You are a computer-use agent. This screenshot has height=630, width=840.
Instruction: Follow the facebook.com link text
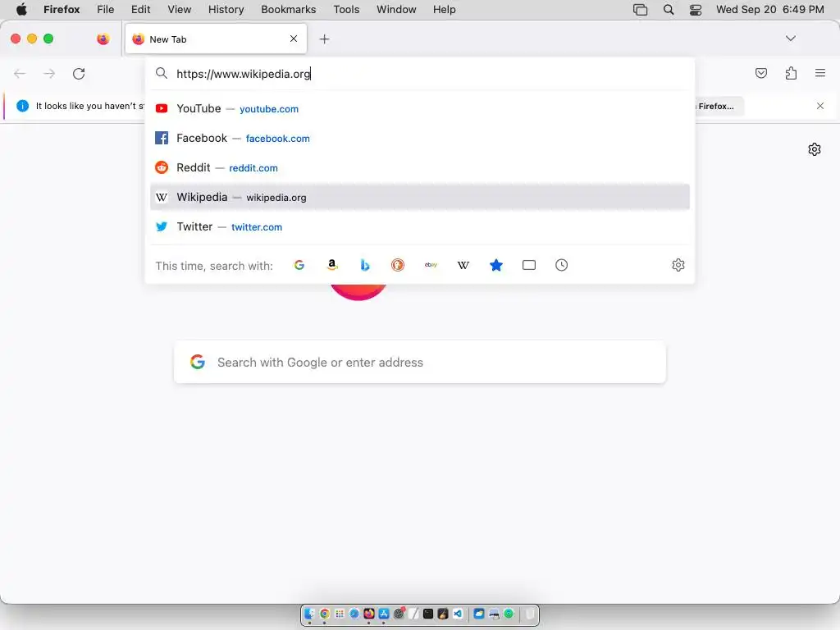pyautogui.click(x=277, y=139)
